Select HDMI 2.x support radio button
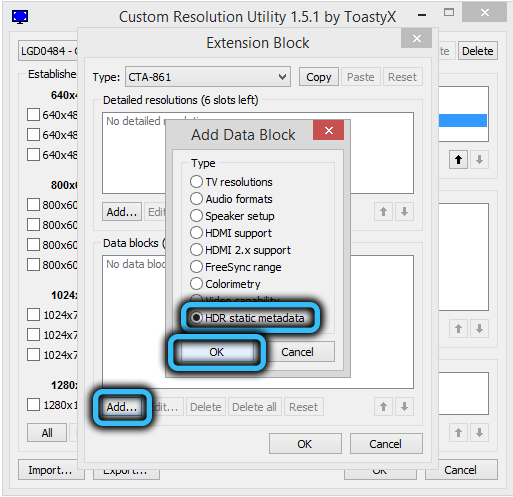This screenshot has height=497, width=513. pos(196,250)
